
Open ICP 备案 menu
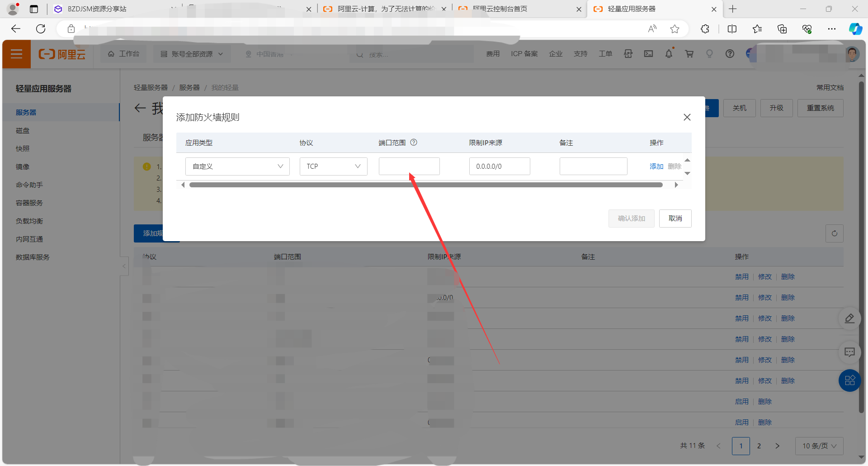(x=524, y=54)
